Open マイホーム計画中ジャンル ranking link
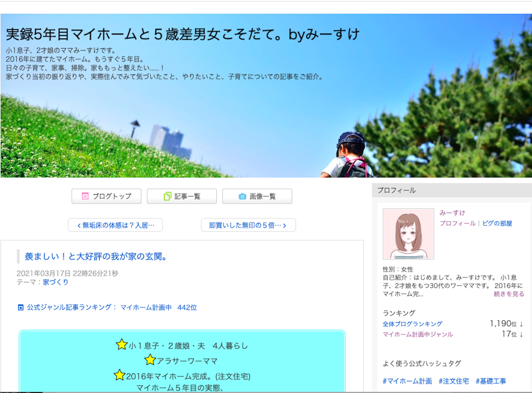This screenshot has height=393, width=532. tap(418, 334)
